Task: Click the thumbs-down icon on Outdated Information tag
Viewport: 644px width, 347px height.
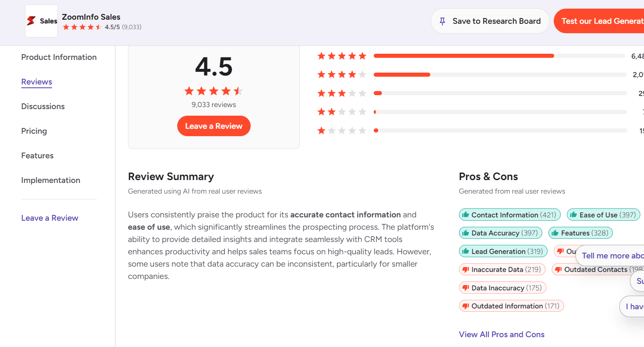Action: coord(466,306)
